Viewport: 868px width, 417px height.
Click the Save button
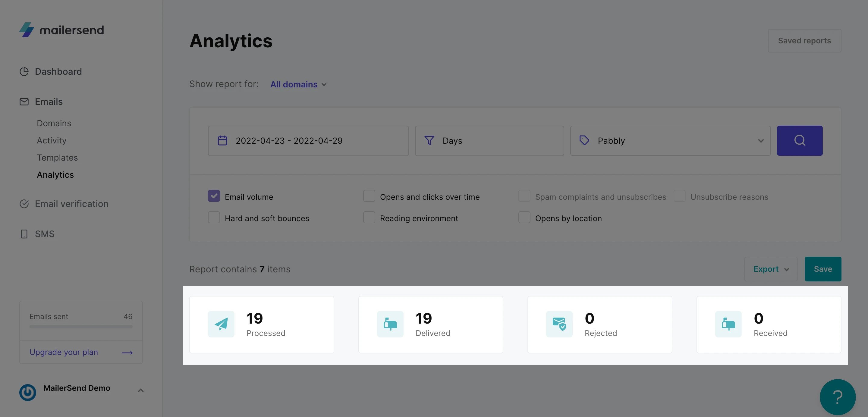[822, 269]
